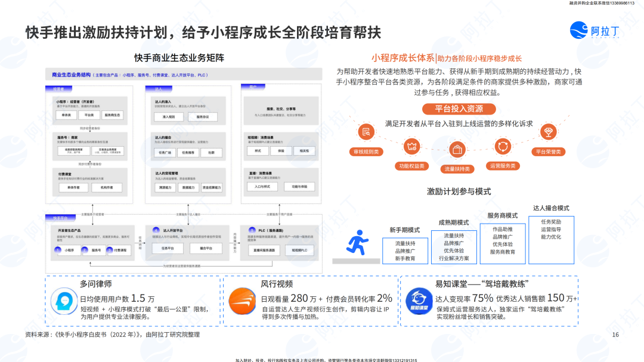Click the 成熟期模式 heading
Viewport: 644px width, 362px height.
click(453, 222)
